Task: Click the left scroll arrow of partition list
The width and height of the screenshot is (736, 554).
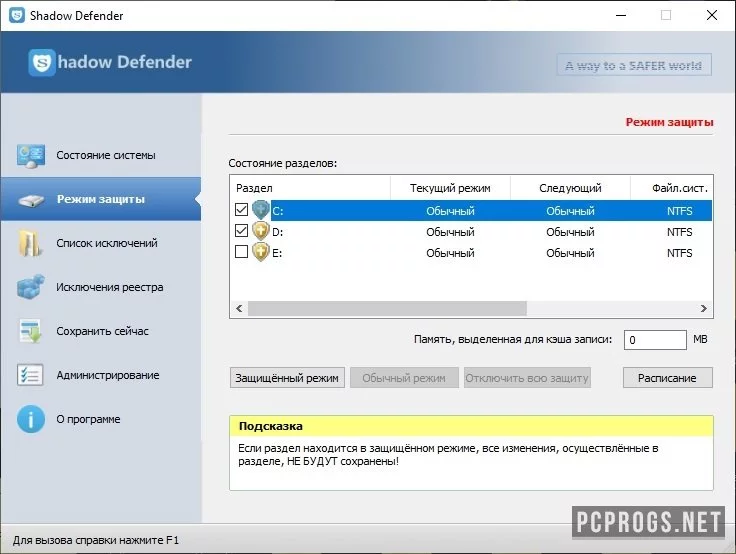Action: click(x=239, y=308)
